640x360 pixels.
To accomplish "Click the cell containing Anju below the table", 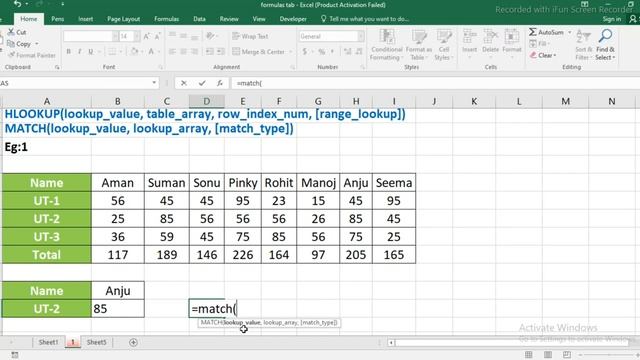I will (x=118, y=291).
